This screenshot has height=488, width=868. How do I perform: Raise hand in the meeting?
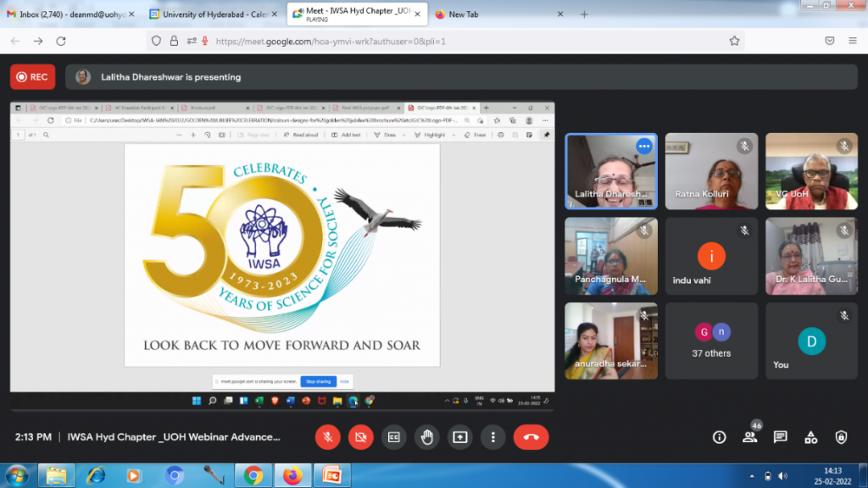(x=427, y=437)
